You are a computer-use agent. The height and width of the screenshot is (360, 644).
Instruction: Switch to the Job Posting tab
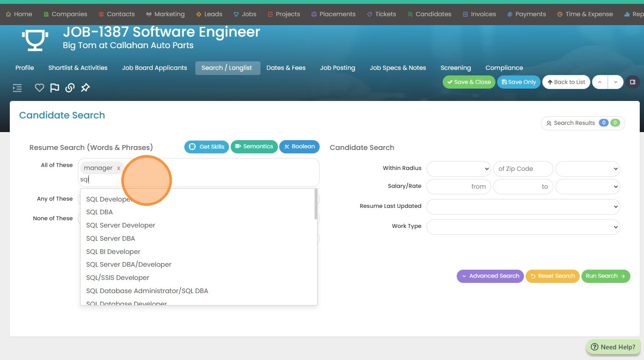(337, 68)
